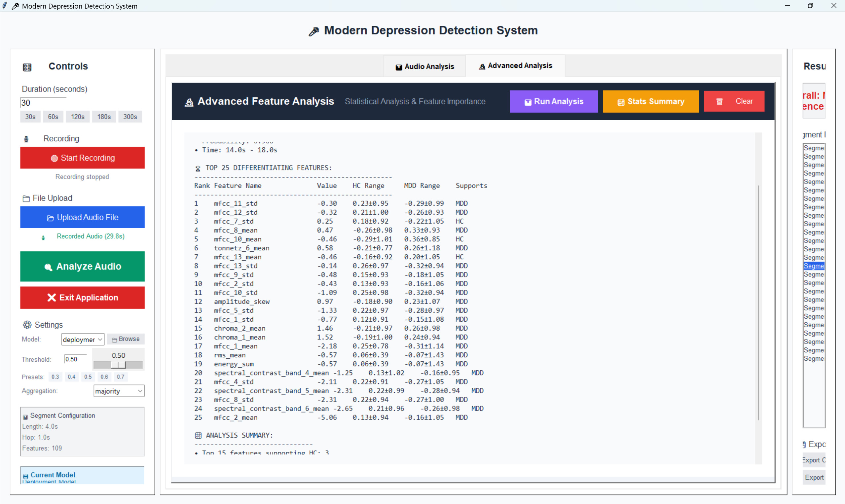Choose the 0.3 threshold preset
Viewport: 845px width, 504px height.
click(55, 377)
